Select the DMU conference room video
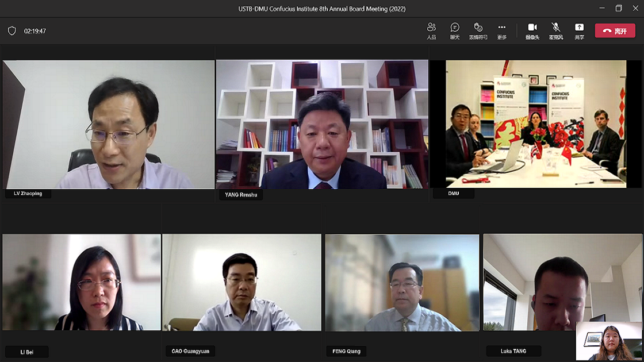Image resolution: width=644 pixels, height=362 pixels. tap(536, 124)
